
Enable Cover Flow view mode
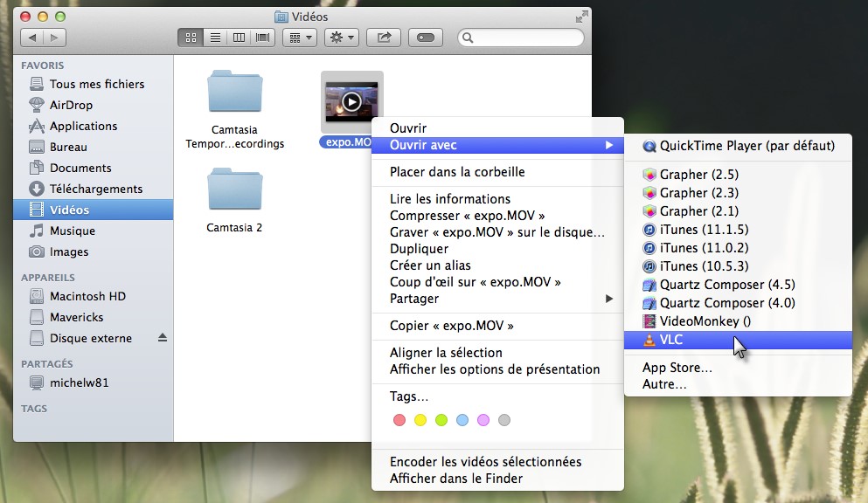(262, 38)
